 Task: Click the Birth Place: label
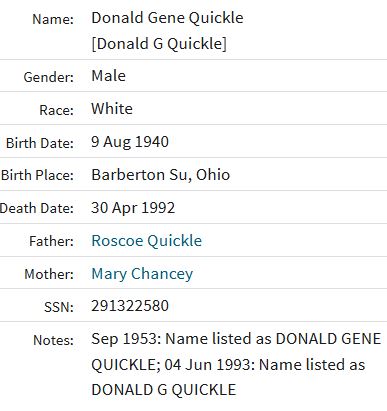pos(37,175)
